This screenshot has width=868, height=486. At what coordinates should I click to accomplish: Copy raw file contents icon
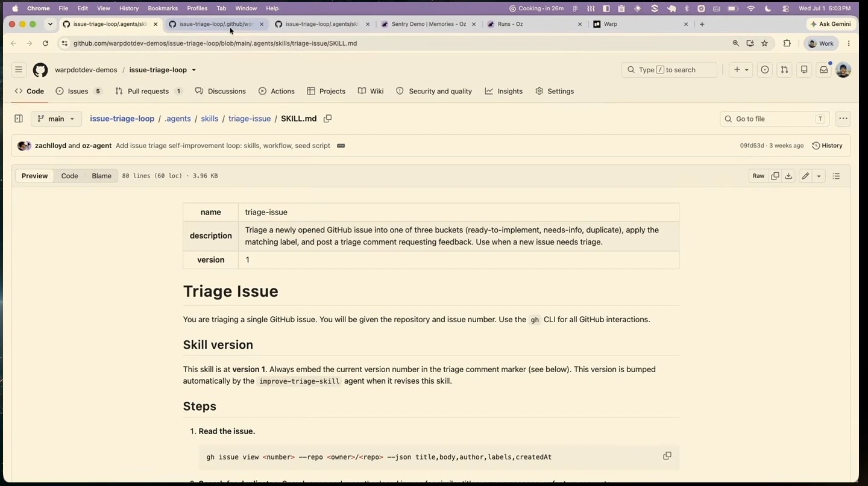point(775,176)
